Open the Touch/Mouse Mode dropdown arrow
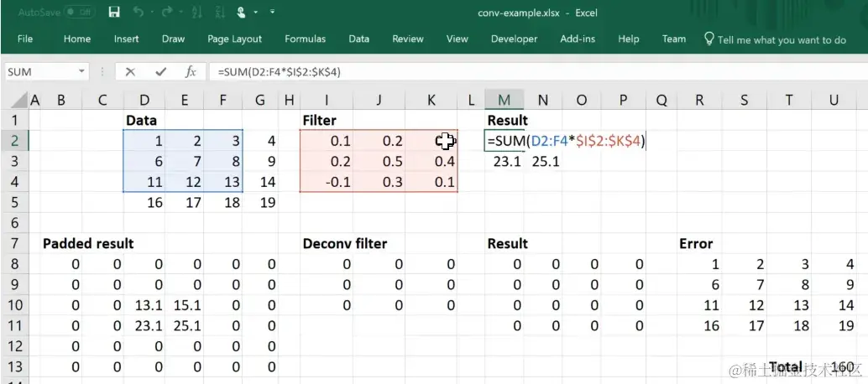 pos(256,12)
